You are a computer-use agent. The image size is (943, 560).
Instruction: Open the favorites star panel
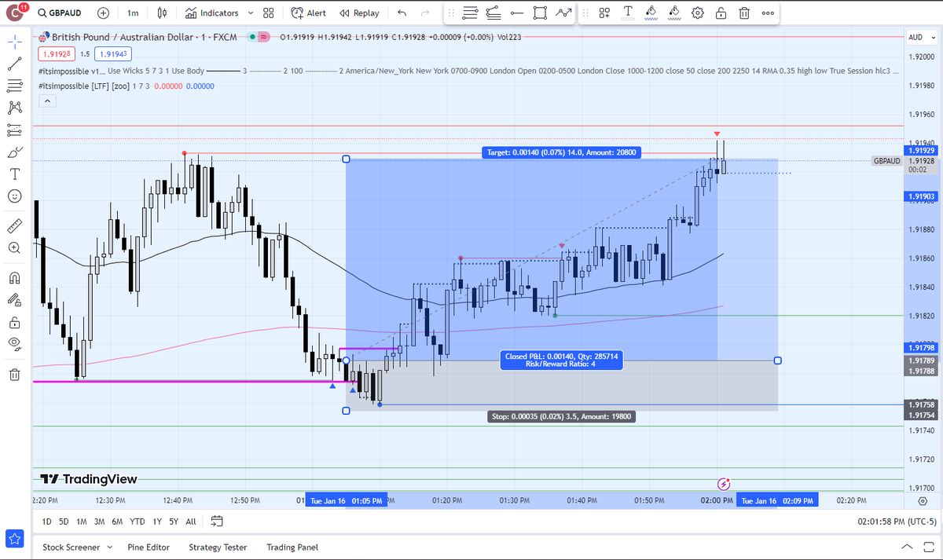tap(14, 540)
